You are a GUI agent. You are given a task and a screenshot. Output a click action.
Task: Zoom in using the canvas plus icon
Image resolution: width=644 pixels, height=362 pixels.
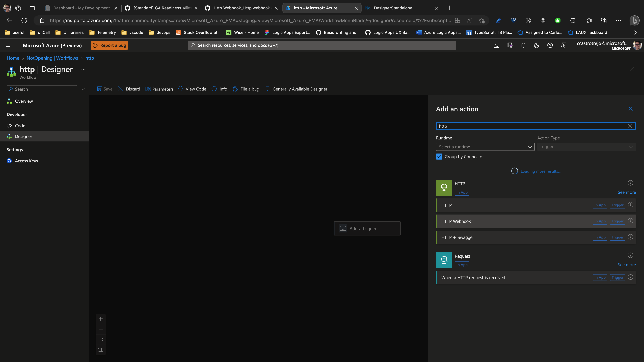click(x=100, y=319)
